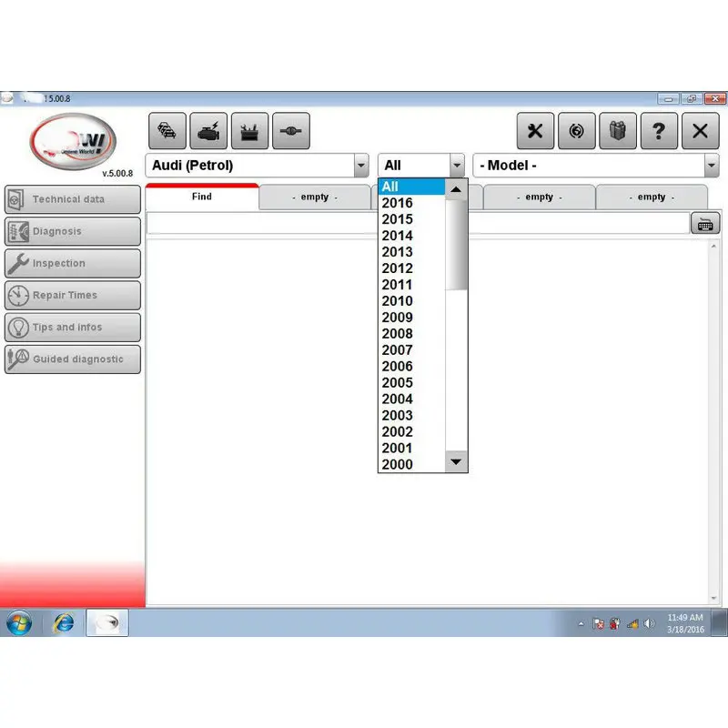Collapse the year dropdown showing All
The width and height of the screenshot is (728, 728).
click(457, 166)
